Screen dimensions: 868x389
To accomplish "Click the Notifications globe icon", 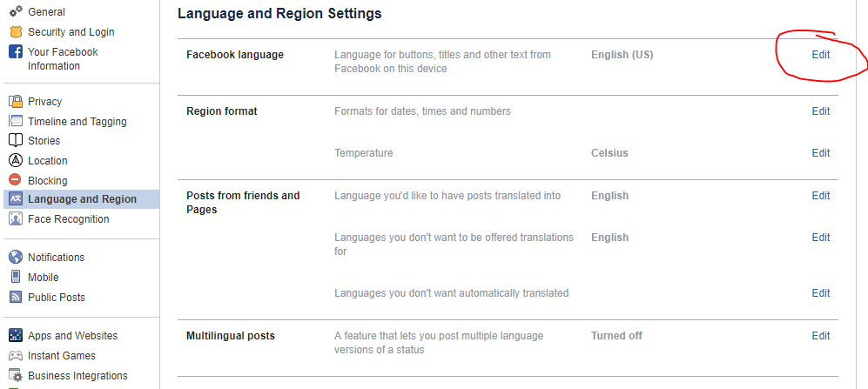I will point(15,258).
